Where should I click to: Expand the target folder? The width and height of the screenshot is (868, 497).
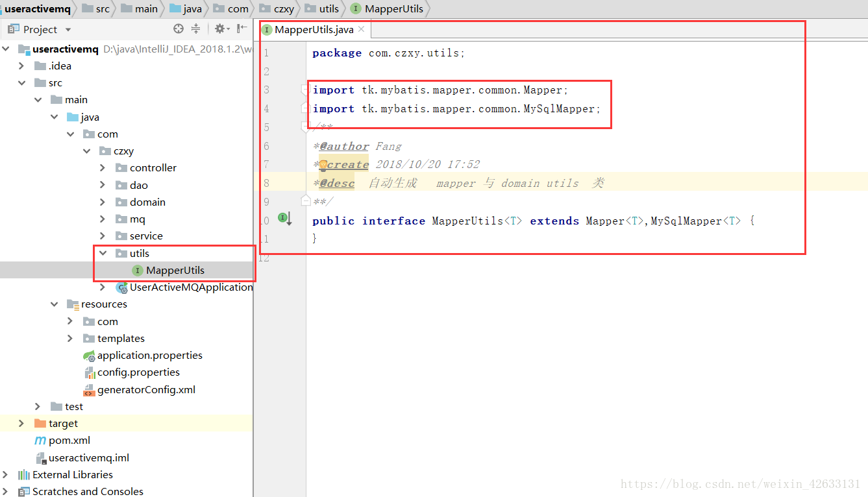21,423
